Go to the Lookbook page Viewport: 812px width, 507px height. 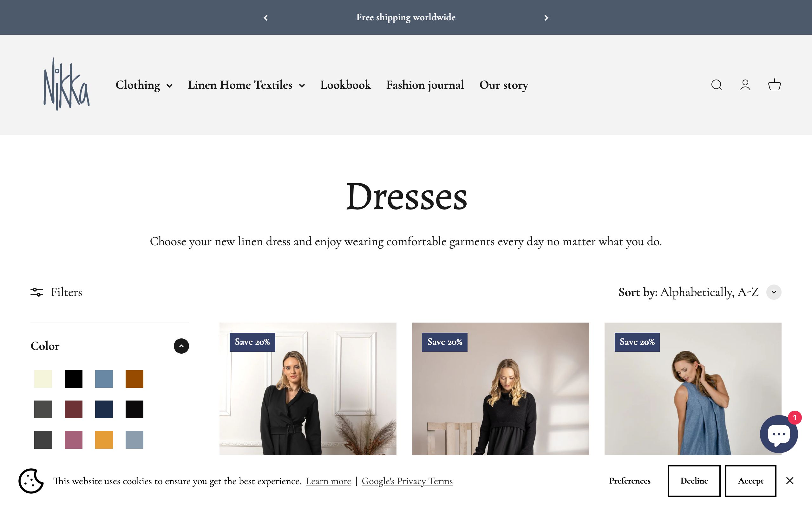coord(345,85)
